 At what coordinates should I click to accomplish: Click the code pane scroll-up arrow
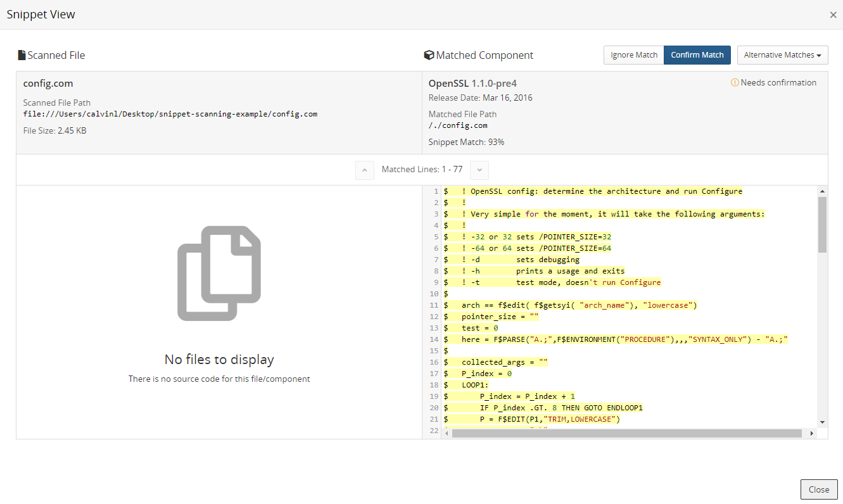pos(822,191)
